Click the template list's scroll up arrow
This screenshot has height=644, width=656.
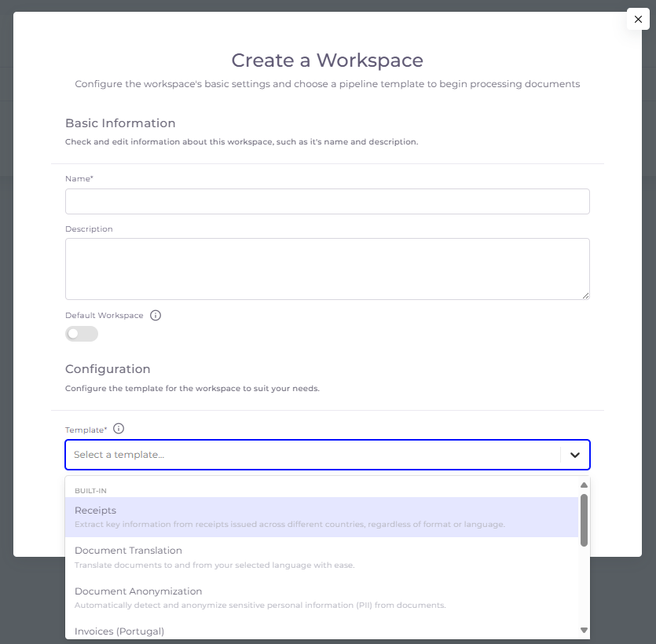[x=584, y=485]
